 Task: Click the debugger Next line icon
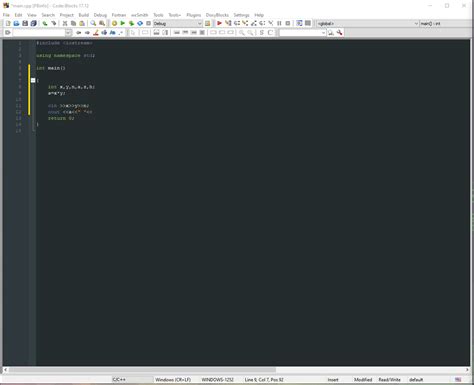(237, 23)
